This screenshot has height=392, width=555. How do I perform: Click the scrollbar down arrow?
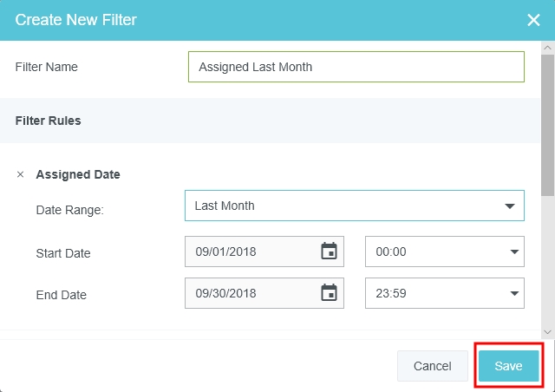[x=547, y=331]
